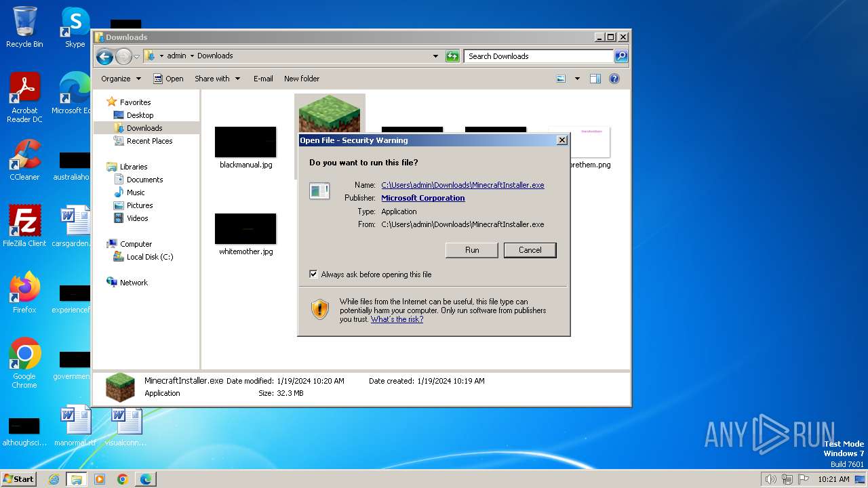Uncheck 'Always ask before opening this file'
Image resolution: width=868 pixels, height=488 pixels.
pyautogui.click(x=313, y=274)
